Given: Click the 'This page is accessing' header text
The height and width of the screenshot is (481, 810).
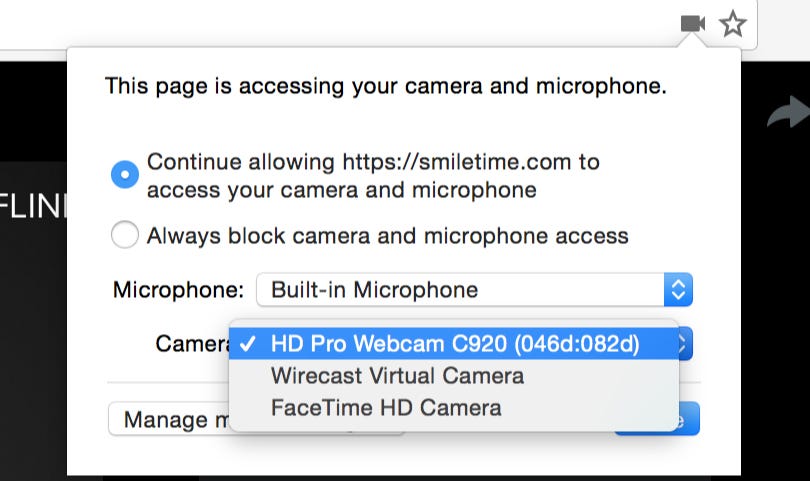Looking at the screenshot, I should click(385, 86).
